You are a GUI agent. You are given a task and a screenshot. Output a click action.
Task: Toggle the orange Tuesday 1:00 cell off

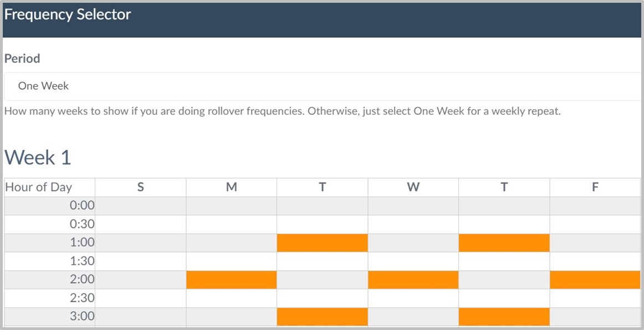point(323,243)
